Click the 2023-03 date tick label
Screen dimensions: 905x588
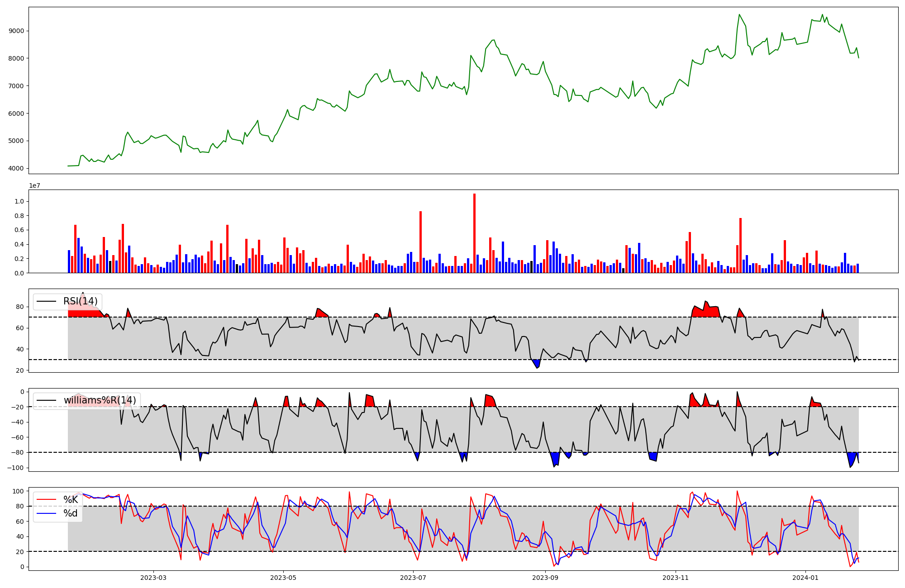click(x=153, y=578)
